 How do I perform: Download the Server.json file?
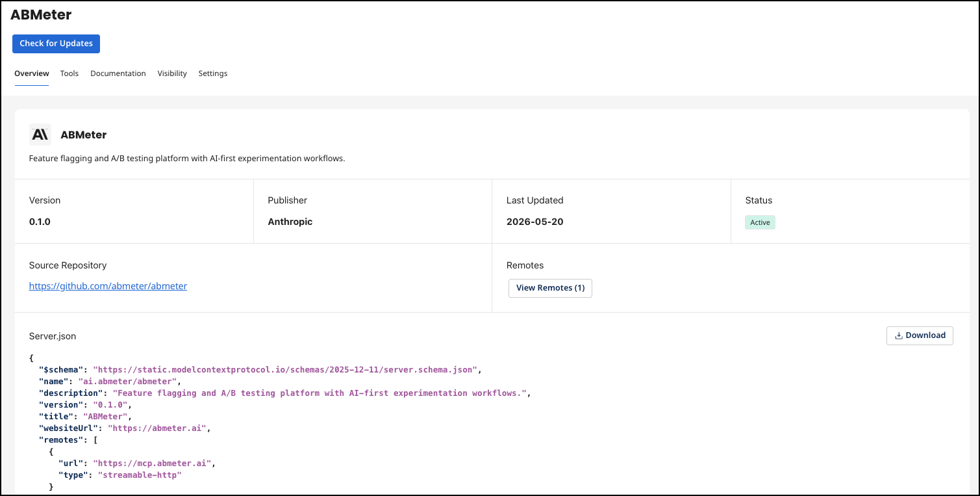pyautogui.click(x=920, y=335)
